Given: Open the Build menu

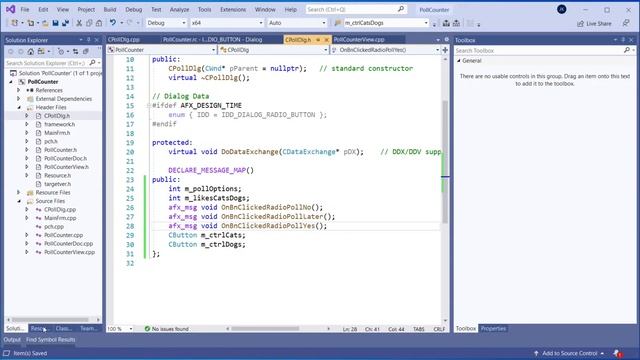Looking at the screenshot, I should coord(109,9).
